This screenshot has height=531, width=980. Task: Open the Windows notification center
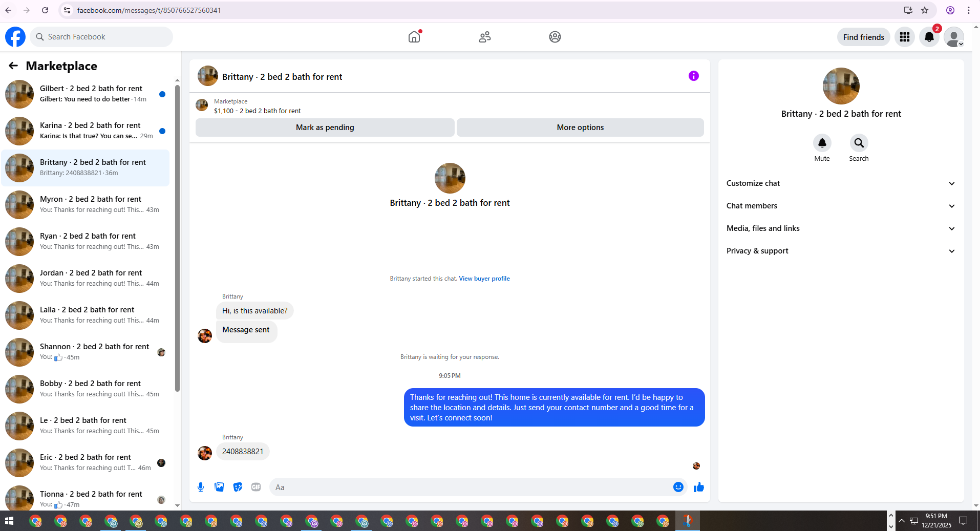coord(963,521)
